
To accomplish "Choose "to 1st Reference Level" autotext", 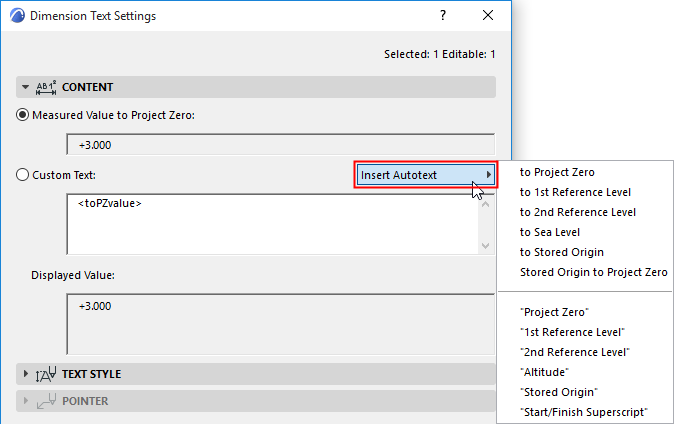I will pos(575,192).
